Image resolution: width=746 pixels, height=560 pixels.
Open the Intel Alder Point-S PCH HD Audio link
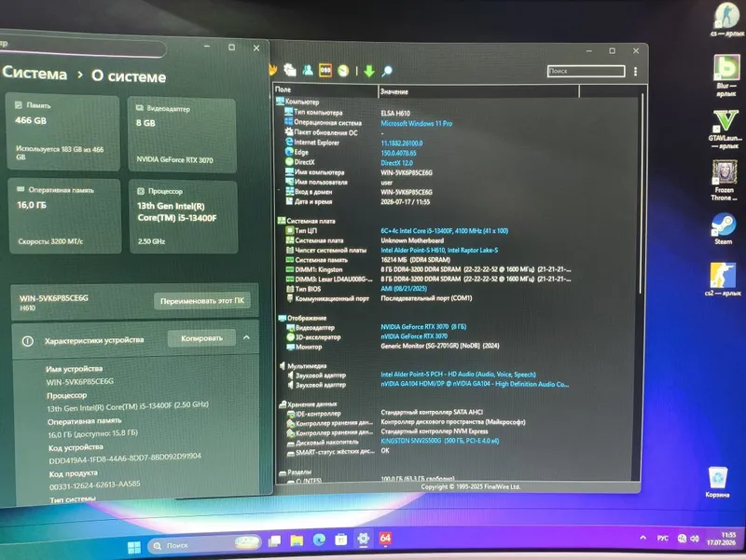(x=458, y=375)
